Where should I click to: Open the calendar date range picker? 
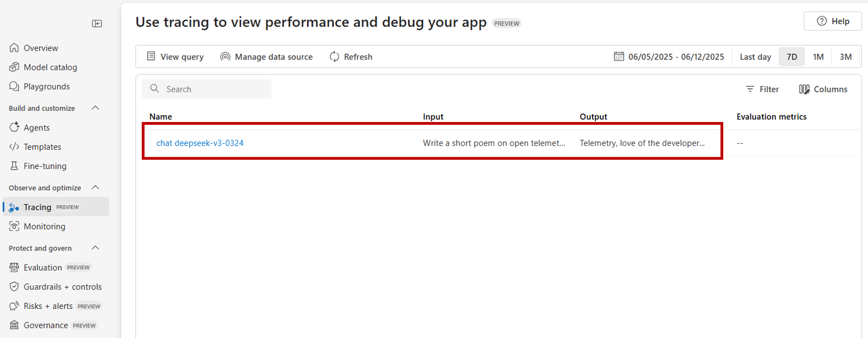[619, 57]
